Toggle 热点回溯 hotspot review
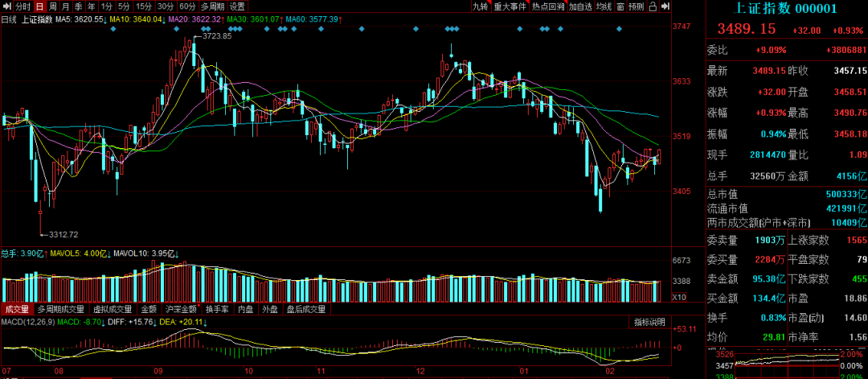 [x=548, y=6]
